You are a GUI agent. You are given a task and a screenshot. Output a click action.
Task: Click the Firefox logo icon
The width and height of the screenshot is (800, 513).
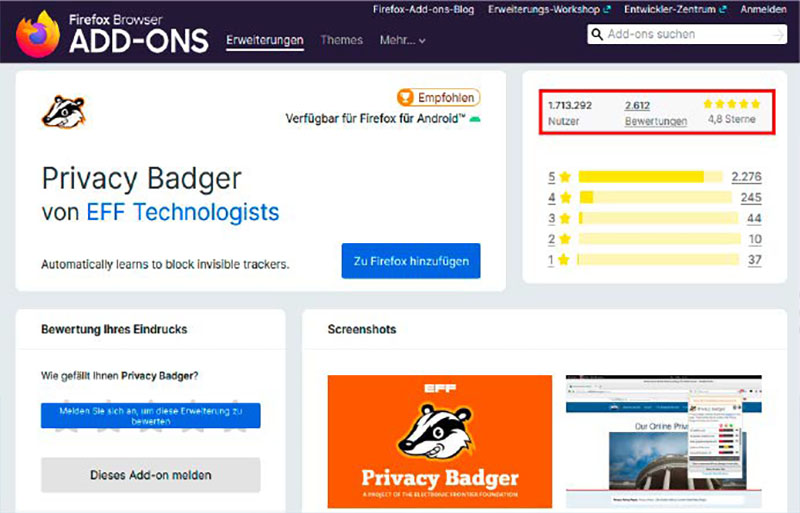(x=38, y=33)
